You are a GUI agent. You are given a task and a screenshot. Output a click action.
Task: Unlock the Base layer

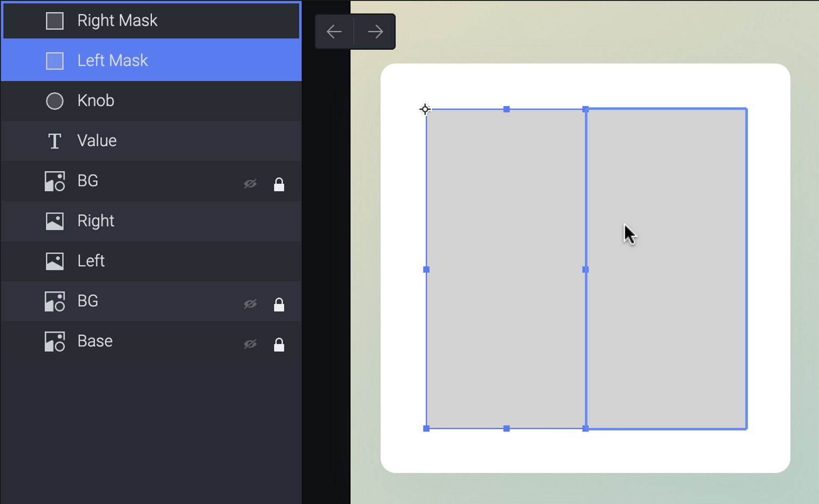279,345
